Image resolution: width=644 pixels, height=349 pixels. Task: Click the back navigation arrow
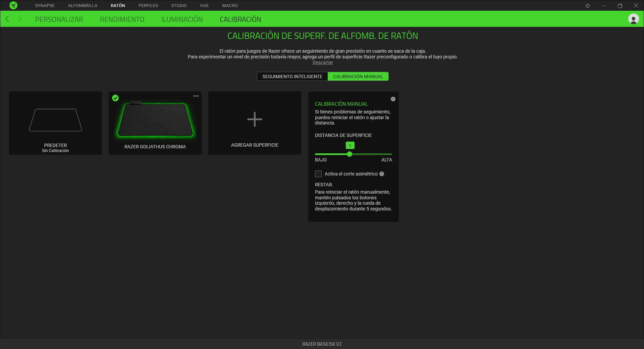tap(7, 19)
